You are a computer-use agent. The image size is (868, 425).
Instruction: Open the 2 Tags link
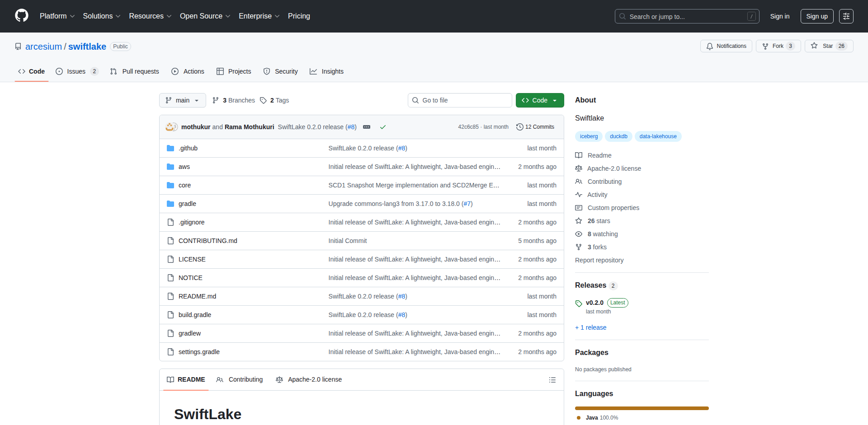coord(274,100)
